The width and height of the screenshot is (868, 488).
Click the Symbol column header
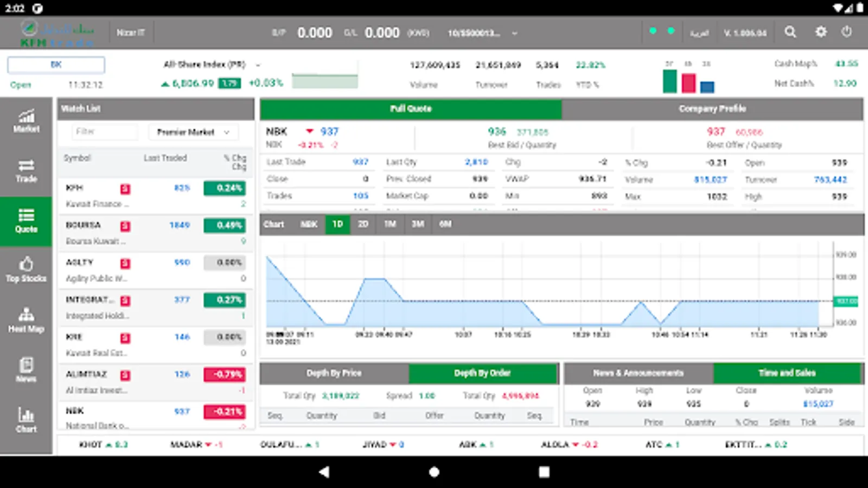click(78, 158)
